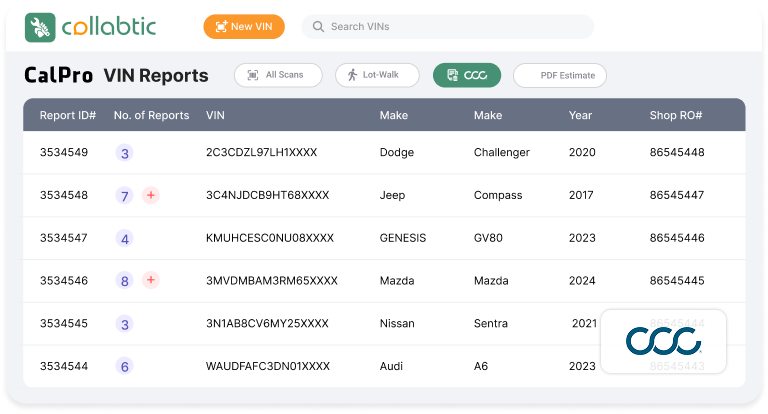Click the Year column header

coord(580,115)
